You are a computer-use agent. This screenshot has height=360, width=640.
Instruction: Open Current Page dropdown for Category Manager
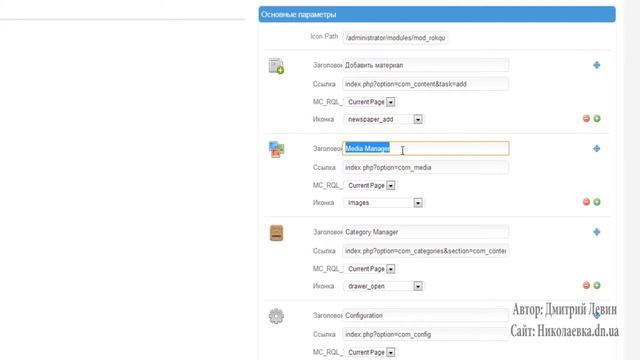click(x=370, y=269)
